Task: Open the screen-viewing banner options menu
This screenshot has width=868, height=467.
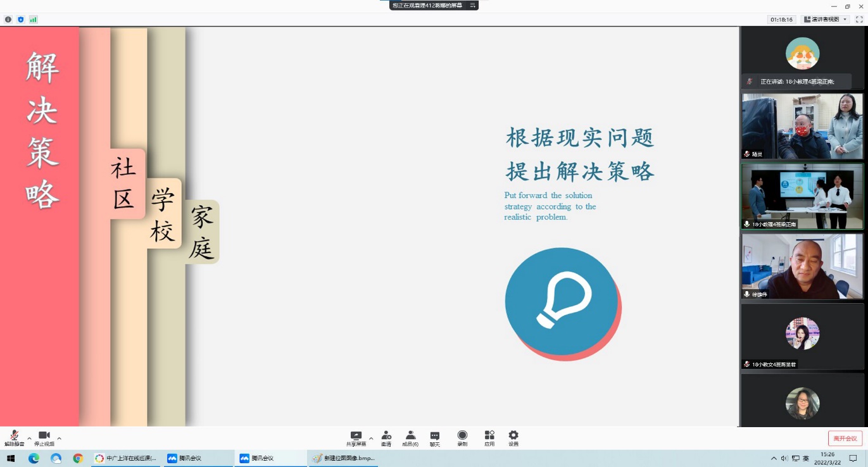Action: [472, 5]
